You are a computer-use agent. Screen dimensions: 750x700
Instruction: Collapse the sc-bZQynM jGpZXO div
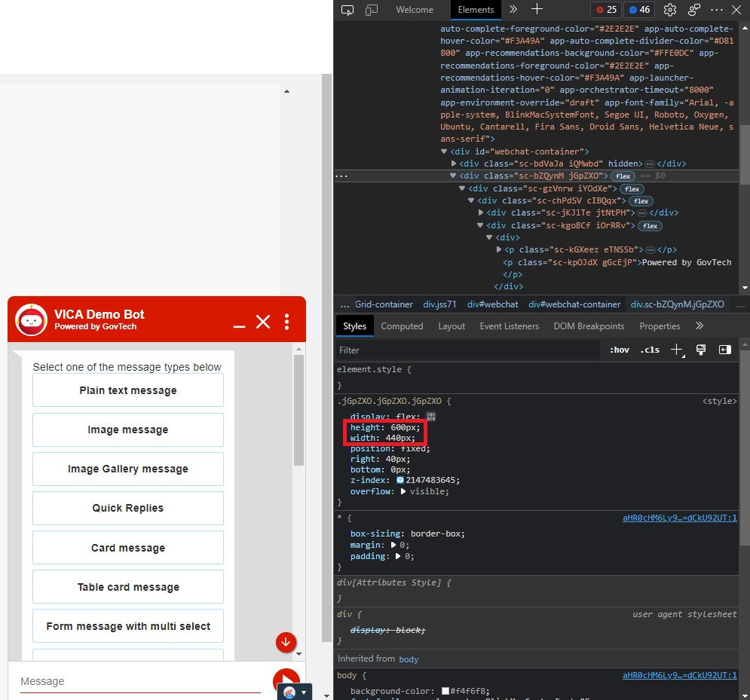(452, 176)
